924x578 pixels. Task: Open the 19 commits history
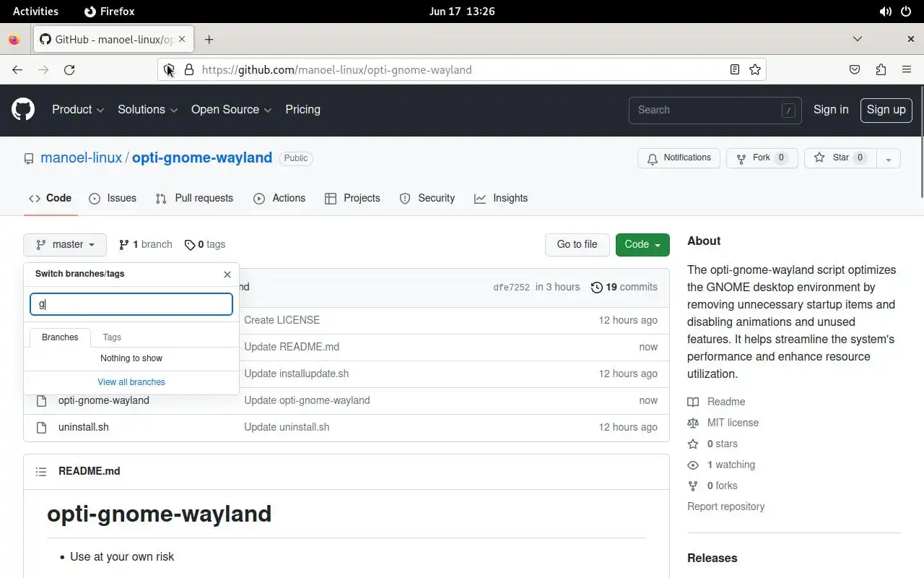point(624,287)
